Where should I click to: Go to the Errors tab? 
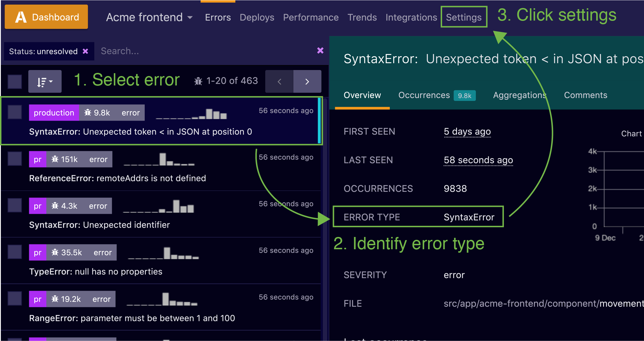click(x=218, y=17)
